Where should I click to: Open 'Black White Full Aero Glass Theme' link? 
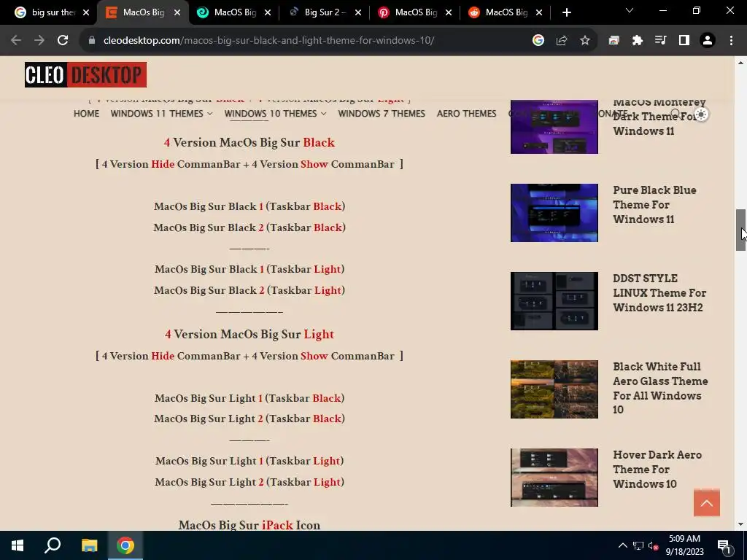tap(660, 388)
